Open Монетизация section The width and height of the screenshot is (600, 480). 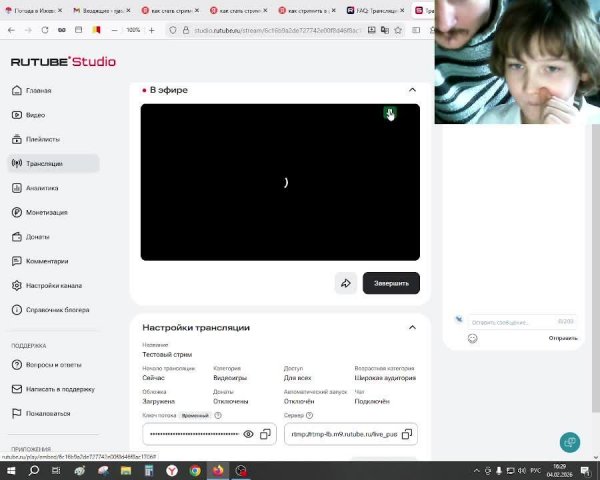[46, 212]
